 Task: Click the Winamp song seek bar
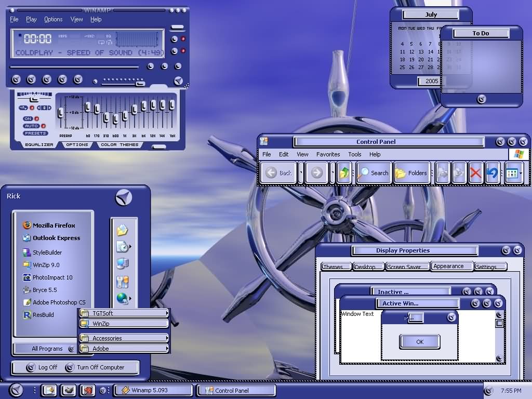(74, 67)
